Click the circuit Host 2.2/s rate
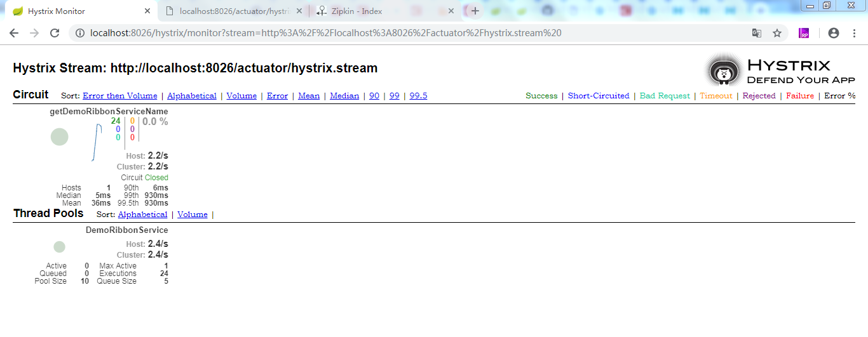This screenshot has height=337, width=868. click(158, 155)
